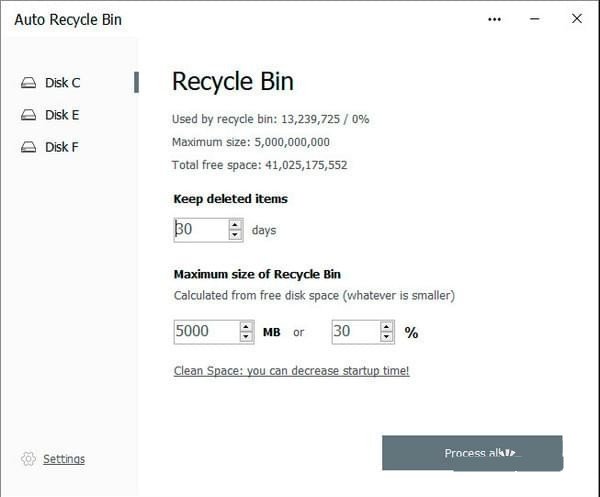
Task: Increase the maximum size MB value
Action: coord(246,327)
